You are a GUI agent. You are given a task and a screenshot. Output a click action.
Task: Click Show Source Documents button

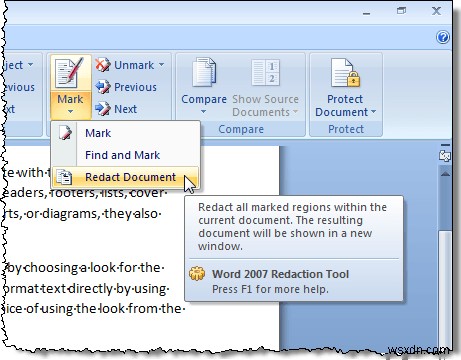pyautogui.click(x=265, y=88)
